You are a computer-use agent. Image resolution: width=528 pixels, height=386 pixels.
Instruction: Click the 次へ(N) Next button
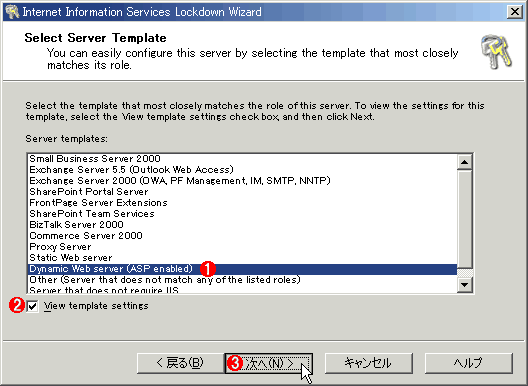[269, 363]
